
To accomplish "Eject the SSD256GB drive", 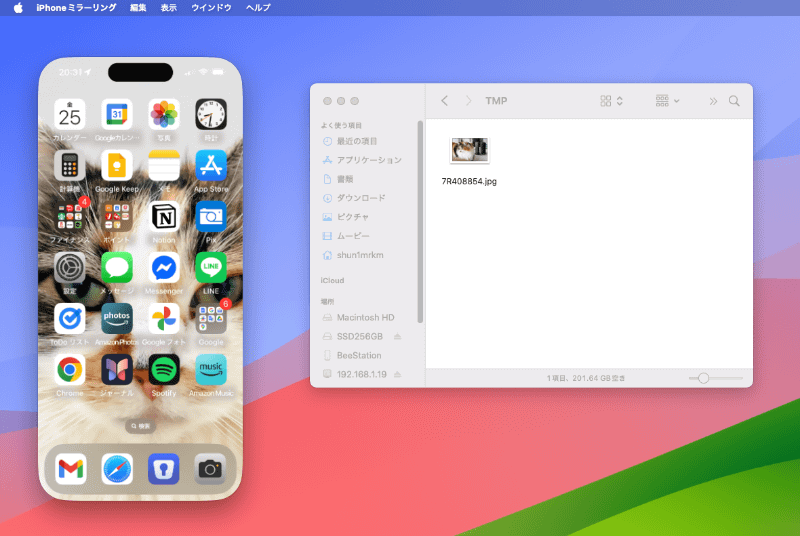I will (x=397, y=336).
